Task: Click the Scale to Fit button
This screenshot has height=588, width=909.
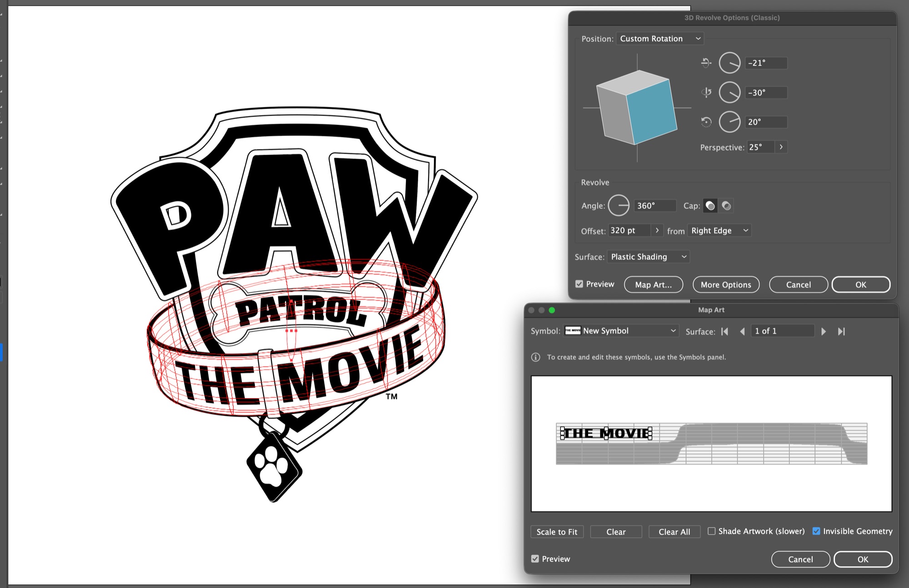Action: click(x=557, y=532)
